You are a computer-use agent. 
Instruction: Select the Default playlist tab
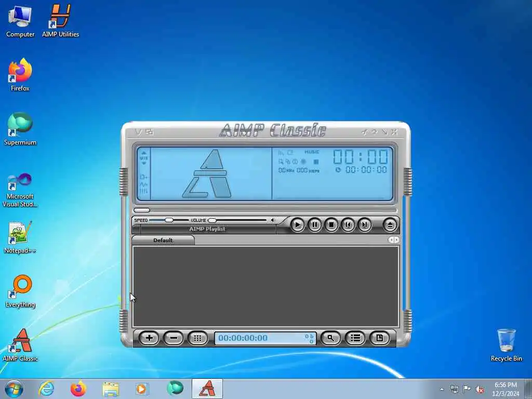click(x=163, y=240)
